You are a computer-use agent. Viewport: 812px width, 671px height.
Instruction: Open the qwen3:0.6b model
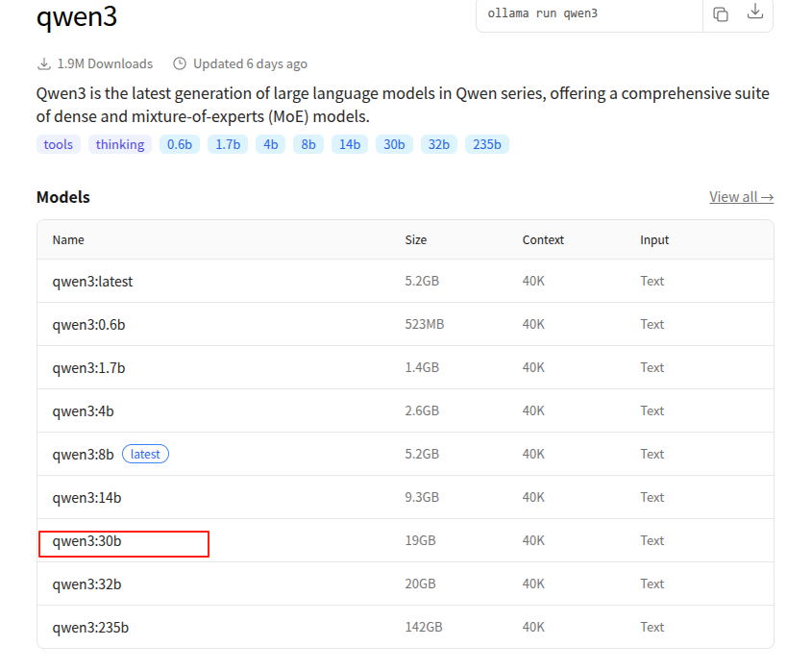click(x=88, y=325)
